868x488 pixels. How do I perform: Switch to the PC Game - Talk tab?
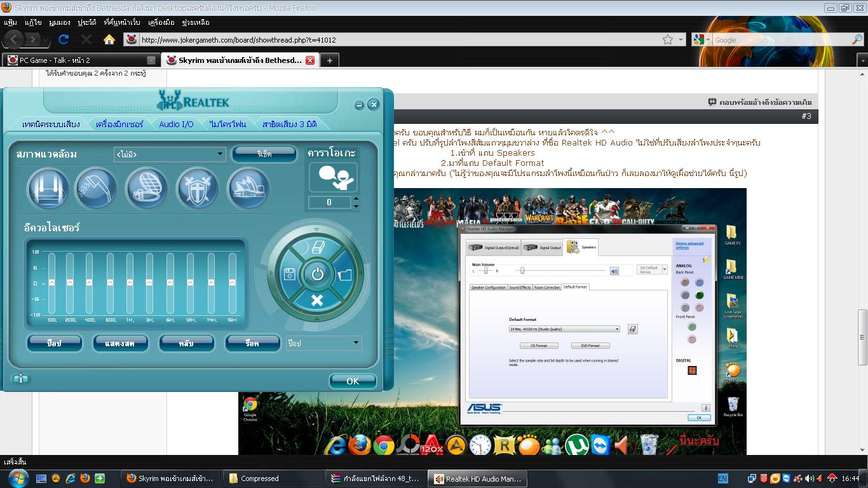(81, 60)
